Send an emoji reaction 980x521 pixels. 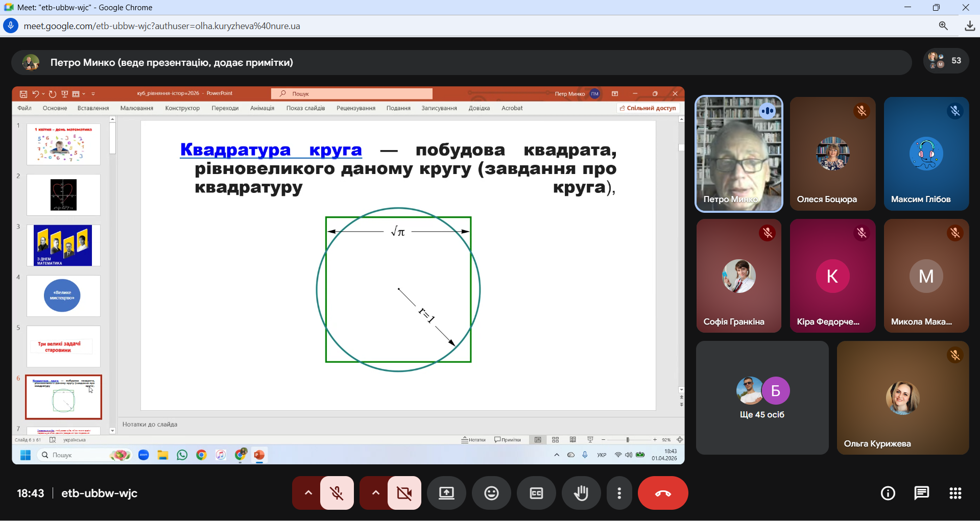coord(491,493)
